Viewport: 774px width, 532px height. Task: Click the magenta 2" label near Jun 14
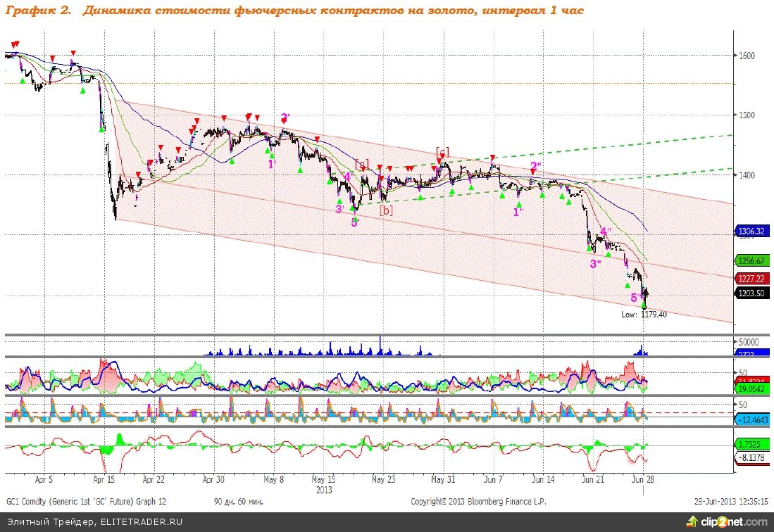536,167
